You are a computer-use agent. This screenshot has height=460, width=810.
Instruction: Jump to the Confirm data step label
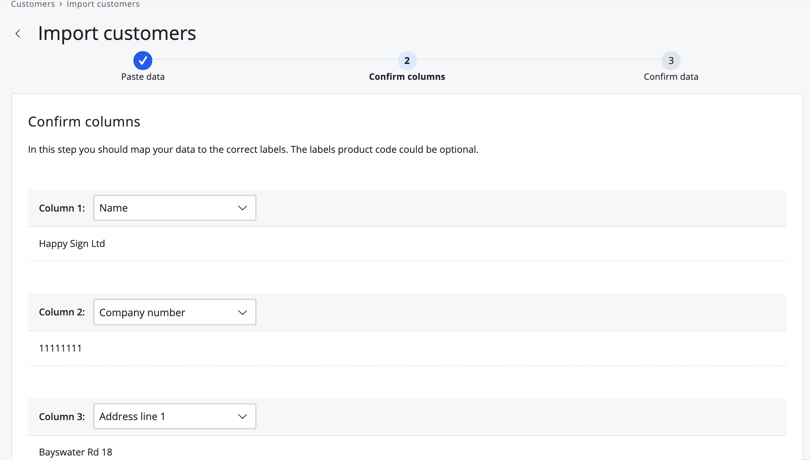tap(671, 77)
